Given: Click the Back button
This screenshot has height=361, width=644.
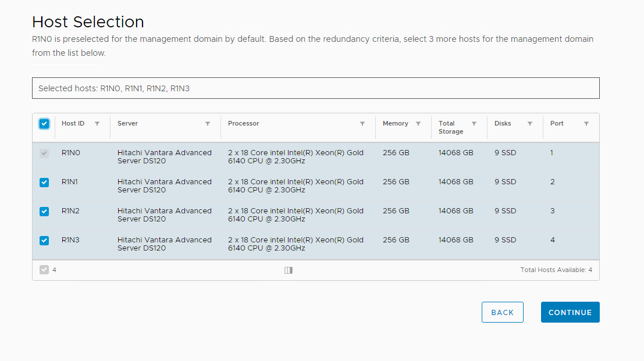Looking at the screenshot, I should coord(502,312).
